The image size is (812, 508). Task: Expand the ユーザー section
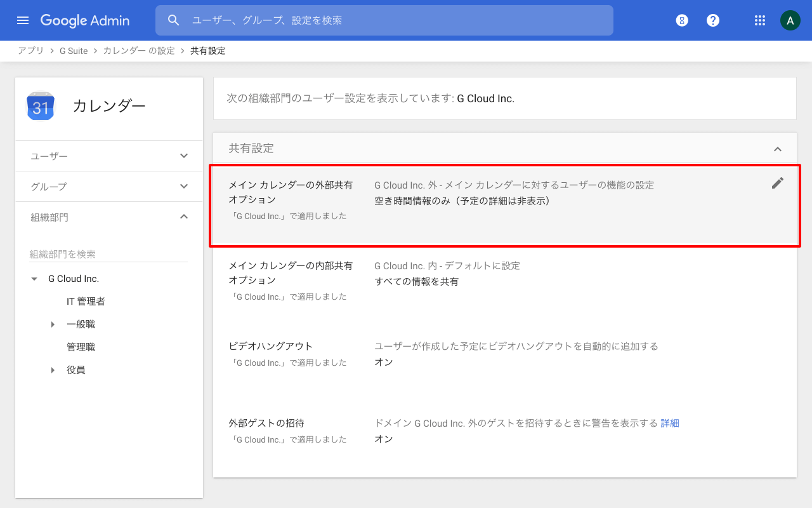(109, 156)
